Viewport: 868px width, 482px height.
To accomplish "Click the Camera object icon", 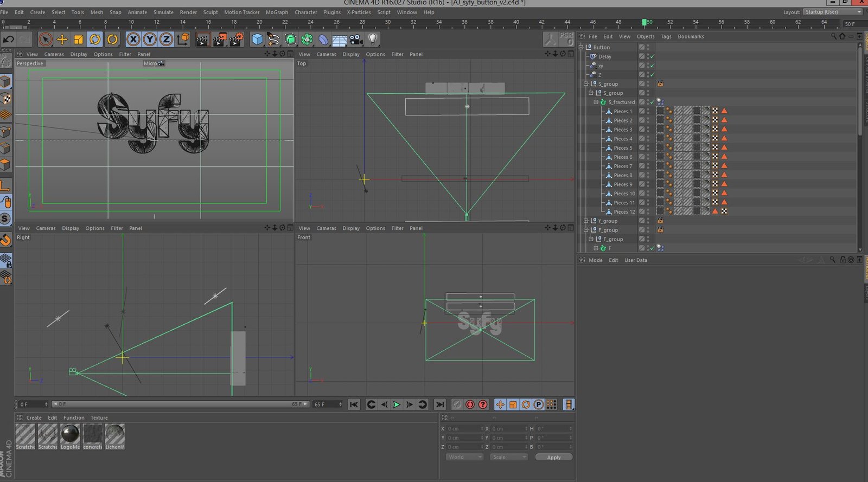I will pyautogui.click(x=356, y=39).
